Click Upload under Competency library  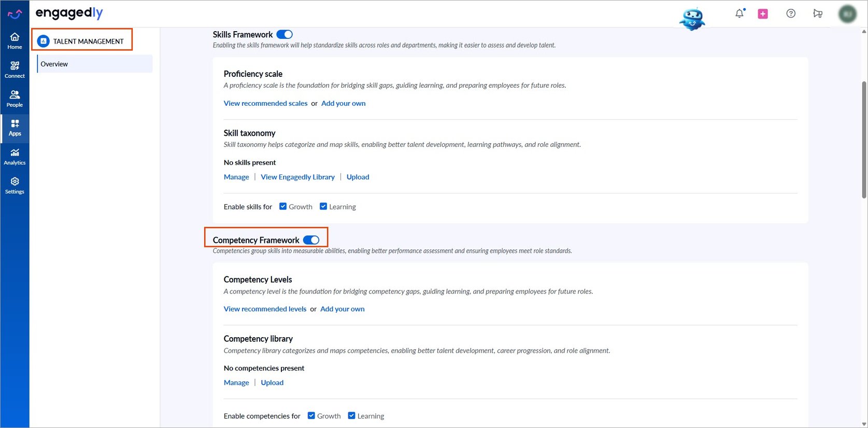[272, 382]
